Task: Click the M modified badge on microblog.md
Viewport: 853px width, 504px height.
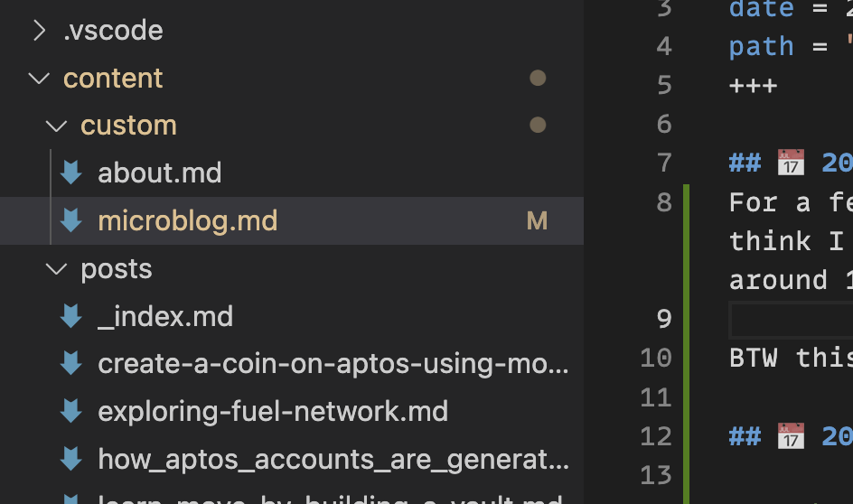Action: click(537, 221)
